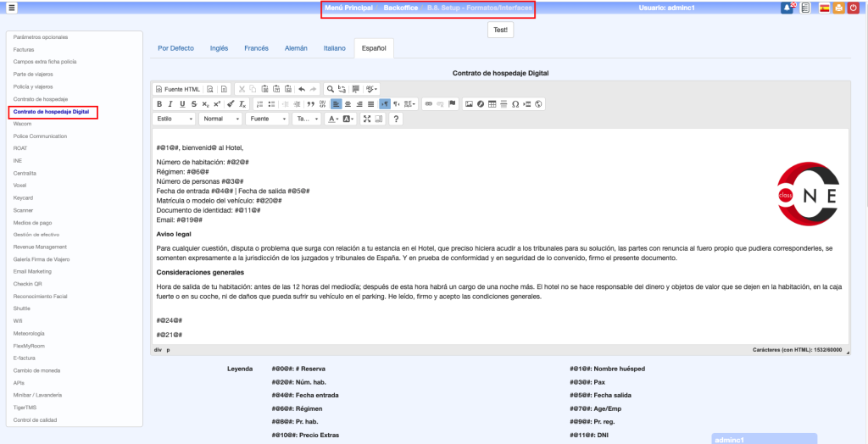Click the insert link icon

pos(429,103)
